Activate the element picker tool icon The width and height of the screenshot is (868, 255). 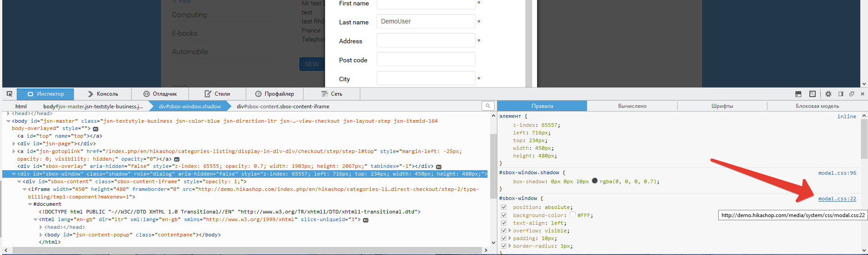coord(9,94)
